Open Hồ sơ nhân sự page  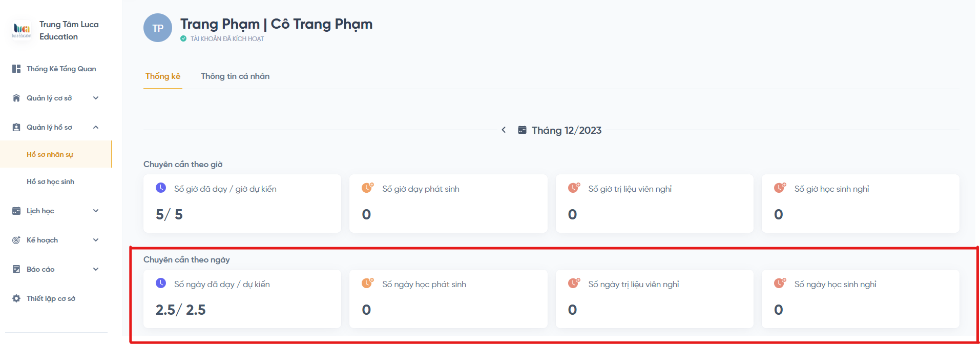point(50,154)
